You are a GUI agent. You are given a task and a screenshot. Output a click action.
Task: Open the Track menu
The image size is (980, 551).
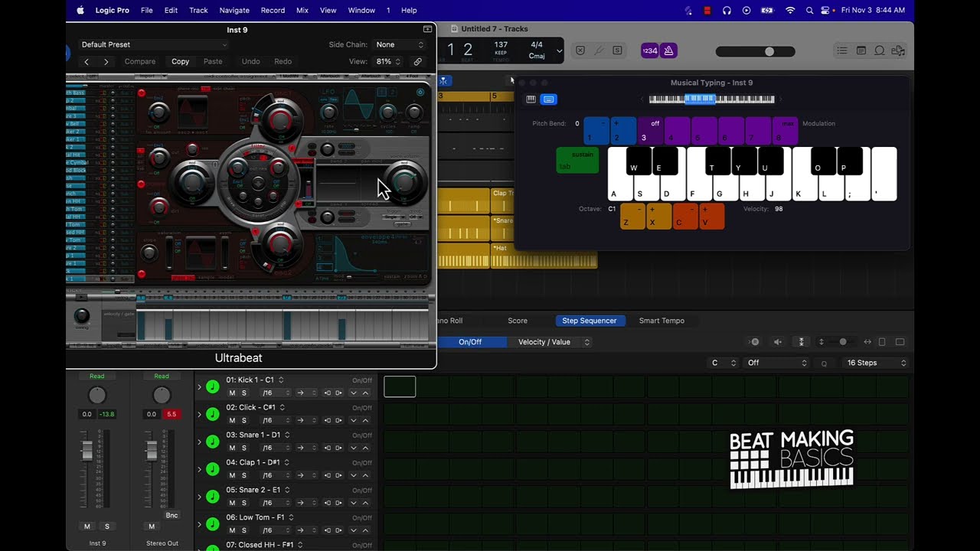[x=198, y=10]
